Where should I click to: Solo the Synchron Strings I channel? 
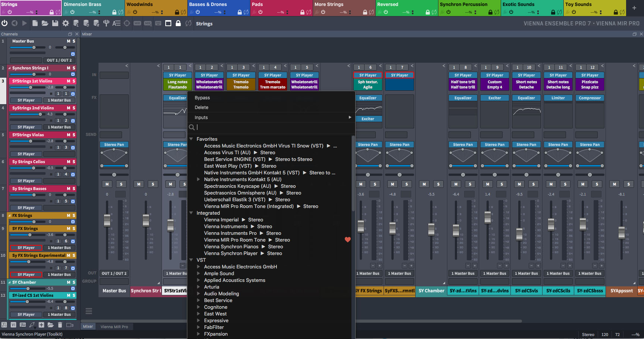[x=74, y=68]
